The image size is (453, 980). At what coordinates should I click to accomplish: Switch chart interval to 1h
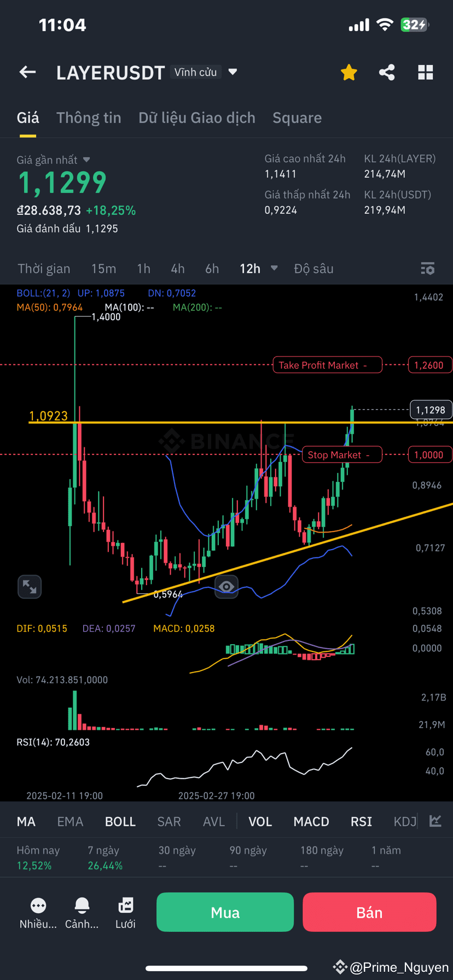[143, 269]
